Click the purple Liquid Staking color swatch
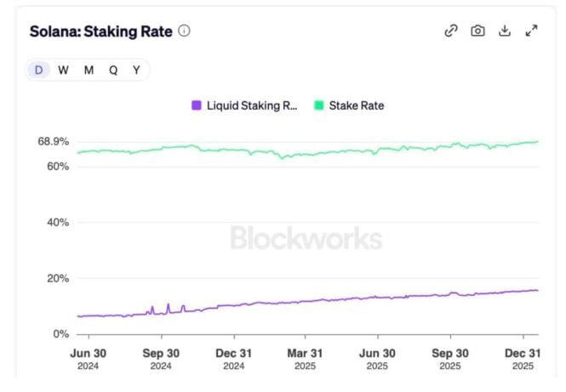 point(197,105)
